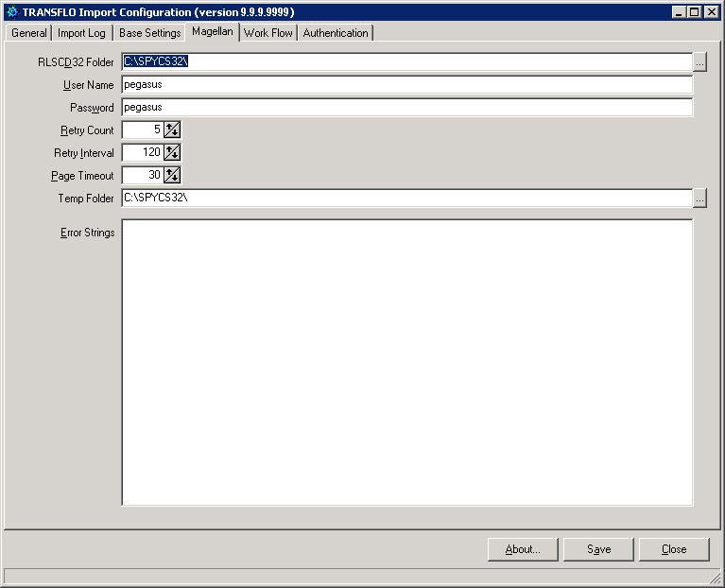Open the About dialog
Screen dimensions: 725x588
[x=523, y=549]
